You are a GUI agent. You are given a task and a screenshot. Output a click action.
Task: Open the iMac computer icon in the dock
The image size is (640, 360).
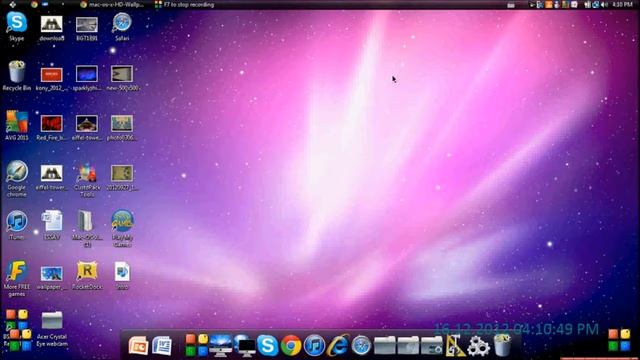(x=220, y=346)
